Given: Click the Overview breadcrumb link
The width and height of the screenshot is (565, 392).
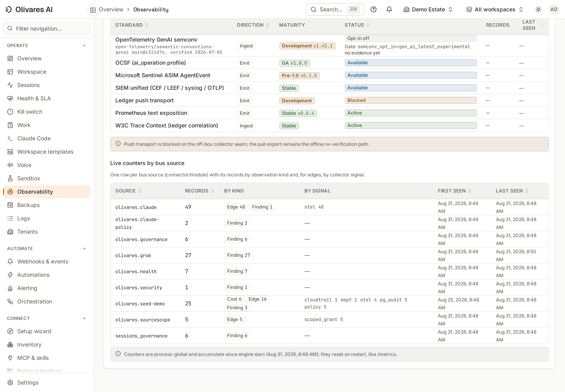Looking at the screenshot, I should tap(111, 9).
